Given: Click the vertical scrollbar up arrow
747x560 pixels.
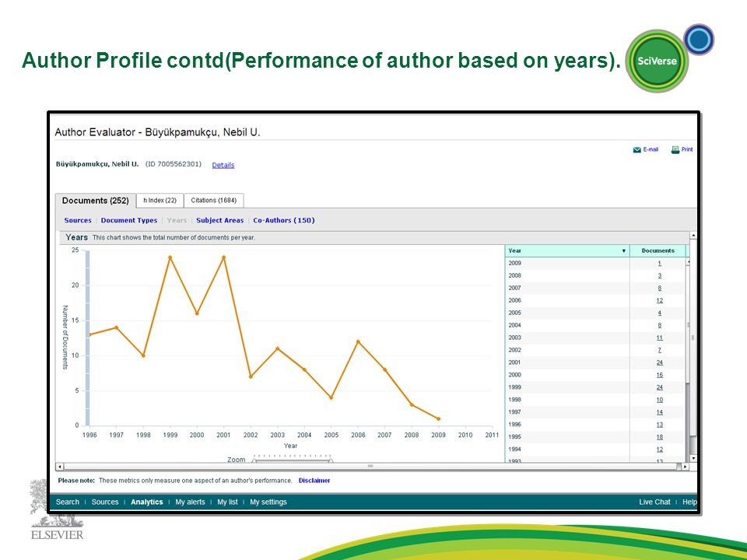Looking at the screenshot, I should coord(693,236).
